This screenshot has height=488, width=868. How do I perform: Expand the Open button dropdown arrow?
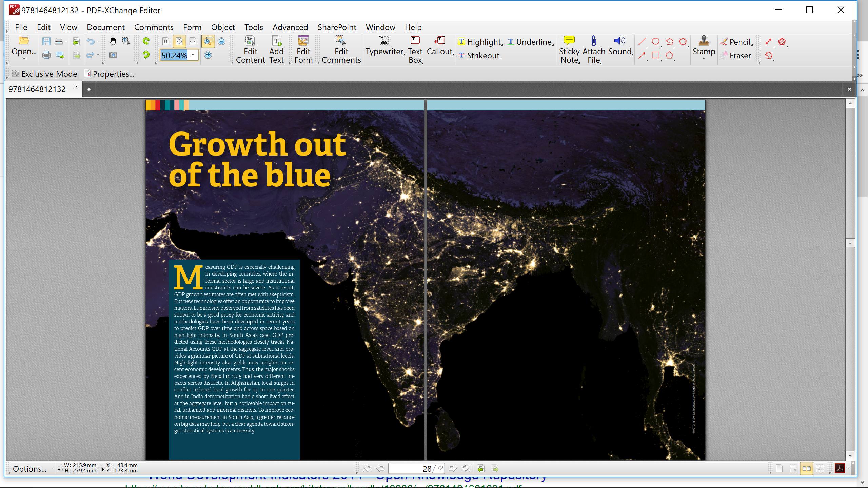(x=24, y=59)
